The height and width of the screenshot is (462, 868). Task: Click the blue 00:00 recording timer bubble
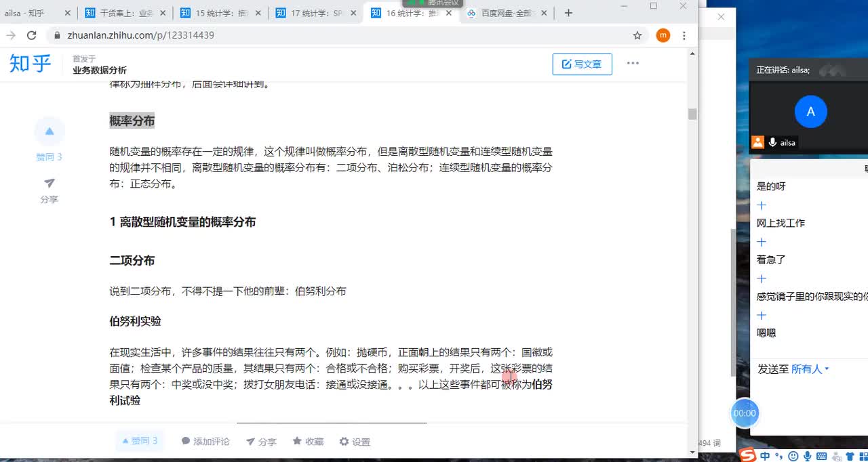point(744,413)
